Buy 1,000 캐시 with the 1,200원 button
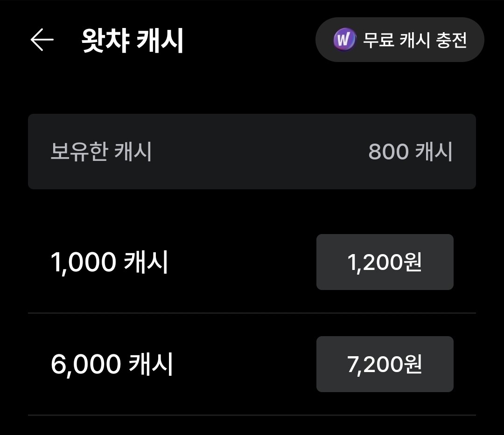Screen dimensions: 504x435 click(x=385, y=262)
